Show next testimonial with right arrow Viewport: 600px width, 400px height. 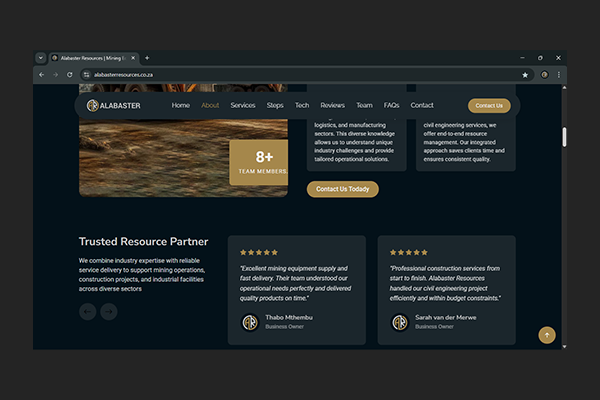click(109, 312)
